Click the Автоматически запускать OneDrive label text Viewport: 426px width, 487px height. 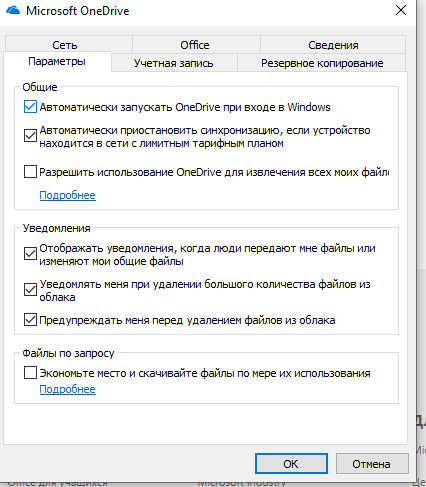click(185, 107)
